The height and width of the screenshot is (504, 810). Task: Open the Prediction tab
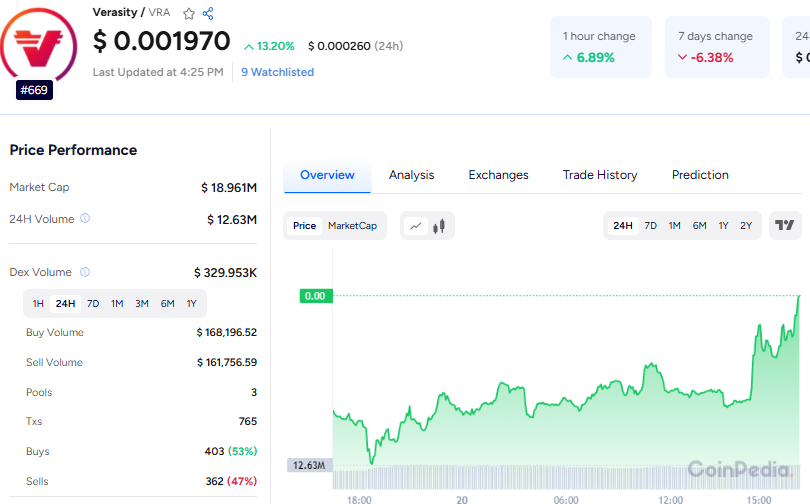tap(700, 175)
